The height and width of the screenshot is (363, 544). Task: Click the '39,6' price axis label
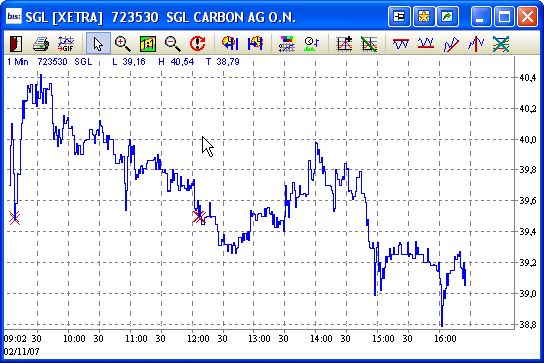tap(528, 201)
